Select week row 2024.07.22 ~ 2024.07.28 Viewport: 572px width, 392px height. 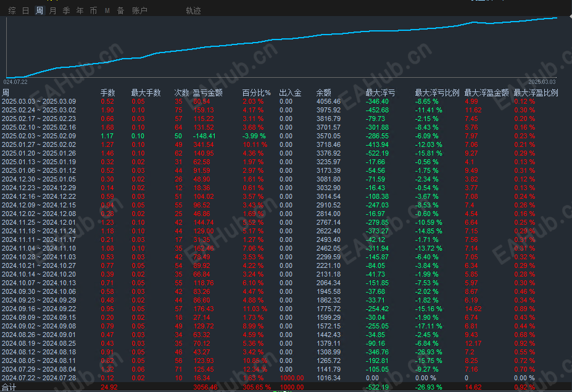click(x=286, y=378)
